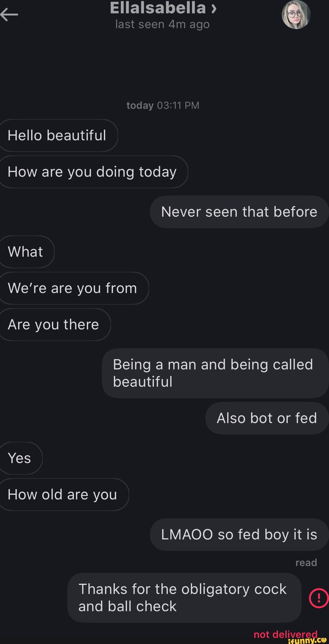This screenshot has width=329, height=644.
Task: Select the 'Are you there' message bubble
Action: (54, 325)
